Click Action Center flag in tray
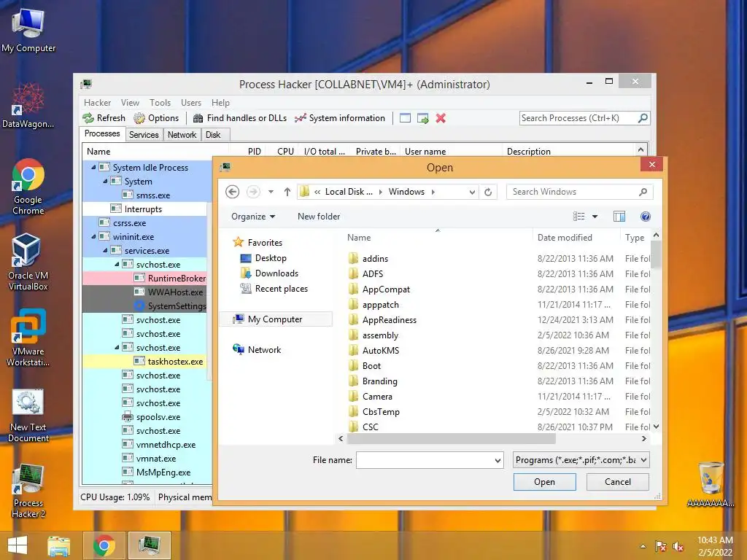 [661, 546]
